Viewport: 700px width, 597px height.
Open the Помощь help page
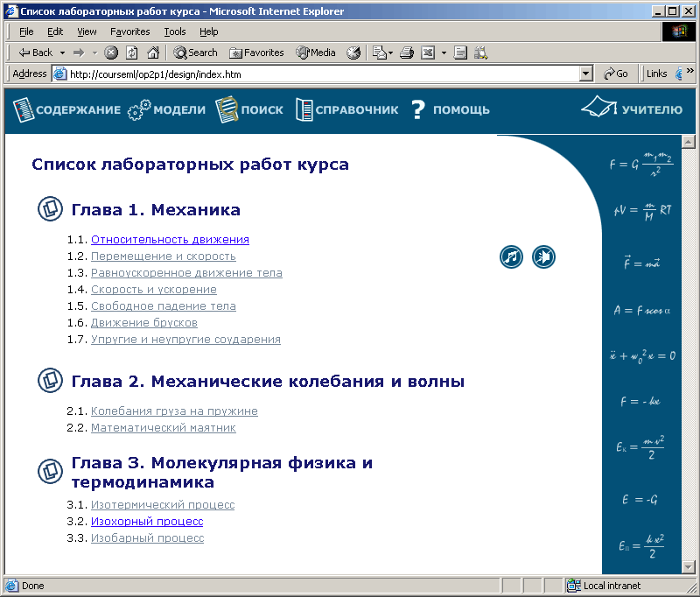(x=450, y=109)
